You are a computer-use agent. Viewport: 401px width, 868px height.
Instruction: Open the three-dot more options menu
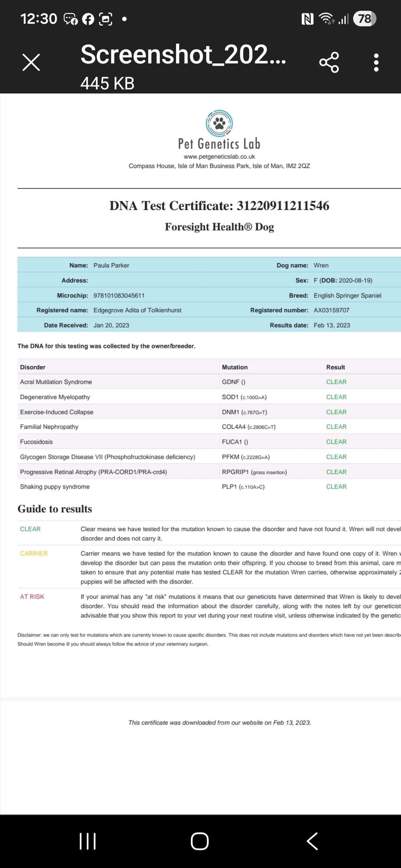(376, 62)
